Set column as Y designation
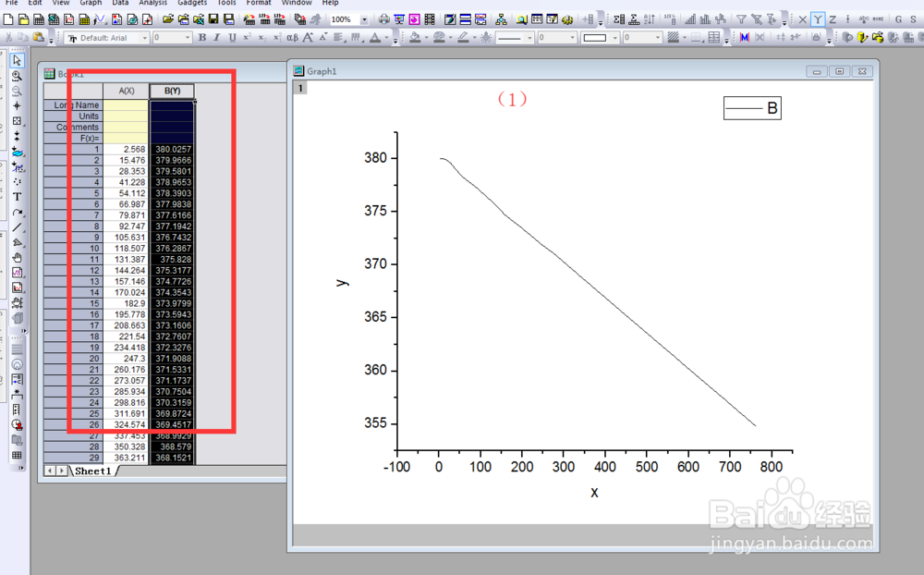 (x=818, y=19)
